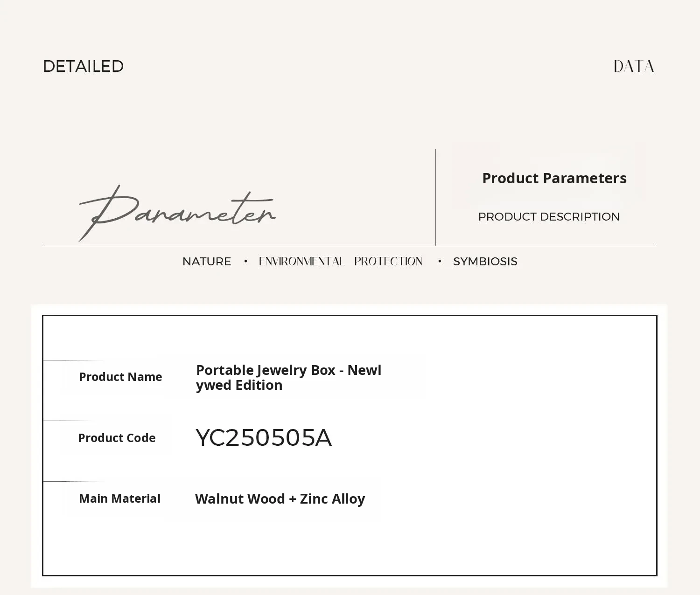Click the DATA heading text

634,67
